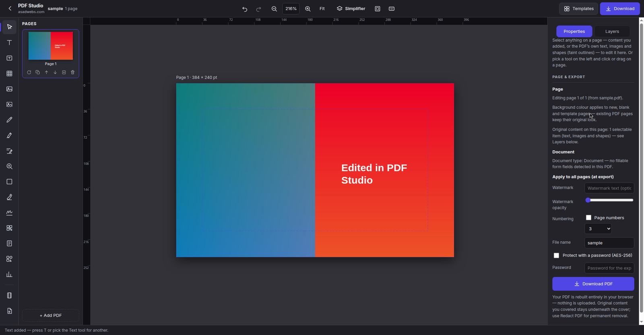
Task: Select the highlighter marker tool
Action: [9, 136]
